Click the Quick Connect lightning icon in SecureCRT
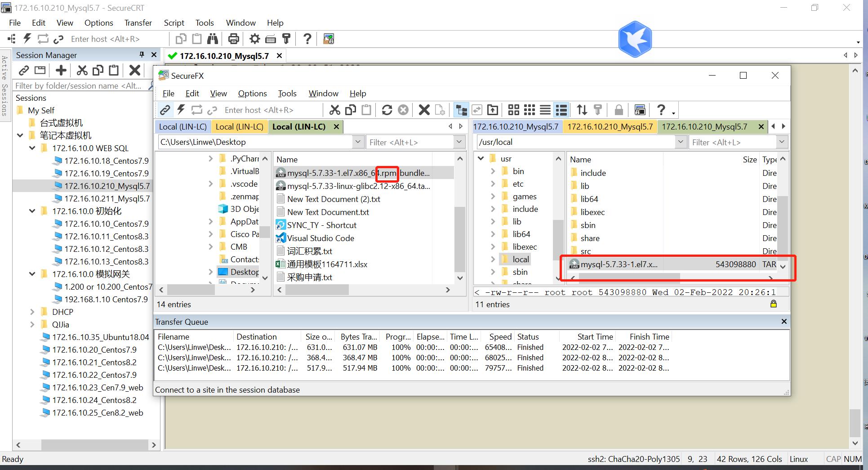Viewport: 868px width, 470px height. pos(27,39)
